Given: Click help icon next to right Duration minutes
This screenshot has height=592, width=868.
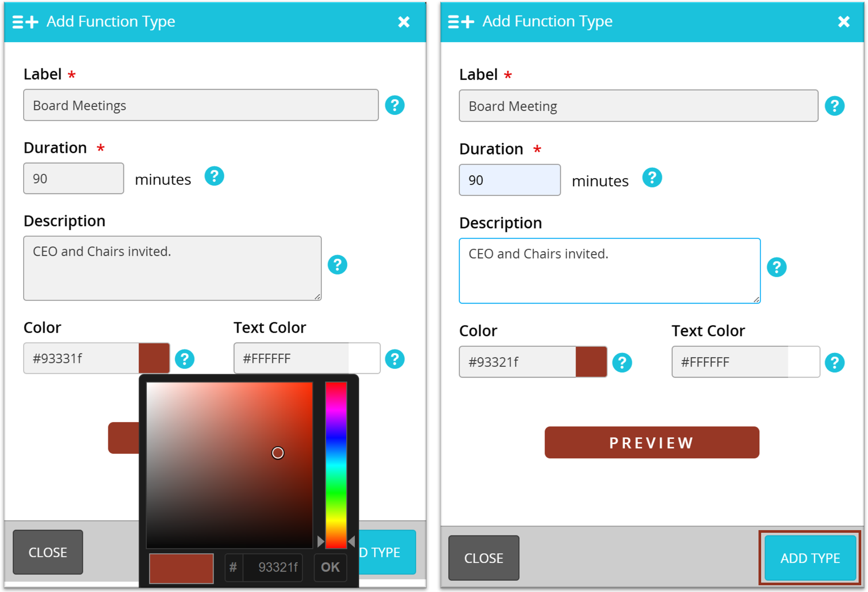Looking at the screenshot, I should coord(652,178).
